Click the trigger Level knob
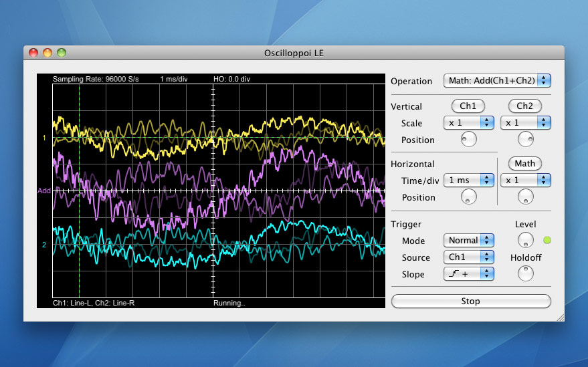Image resolution: width=588 pixels, height=367 pixels. click(525, 239)
